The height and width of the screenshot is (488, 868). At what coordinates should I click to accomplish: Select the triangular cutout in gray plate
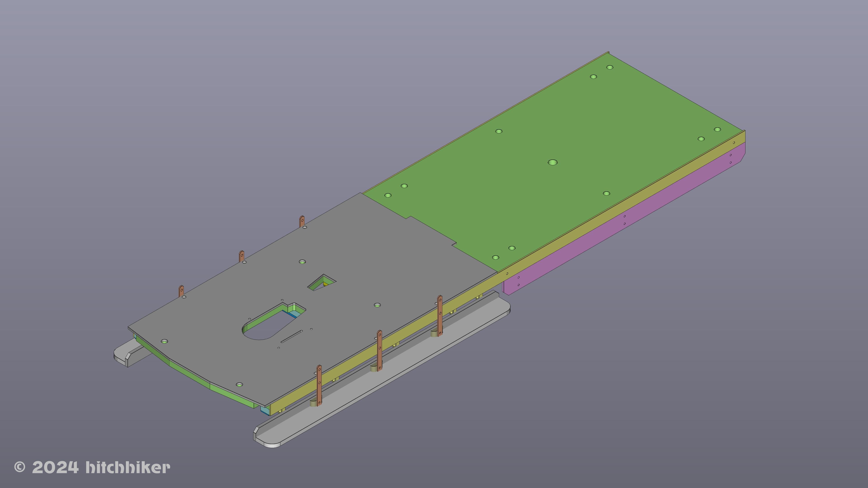coord(322,282)
